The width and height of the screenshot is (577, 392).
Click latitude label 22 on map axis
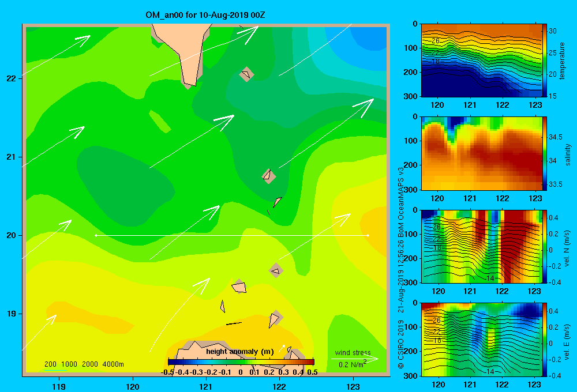point(12,78)
